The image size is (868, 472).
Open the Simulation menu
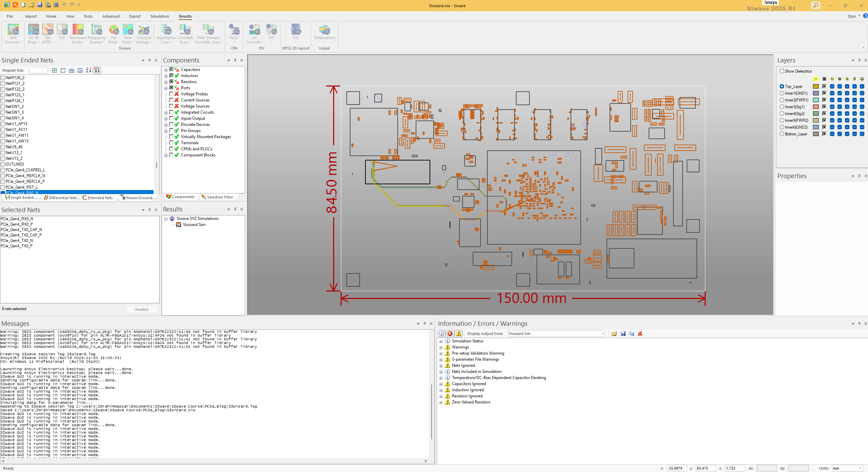[160, 16]
